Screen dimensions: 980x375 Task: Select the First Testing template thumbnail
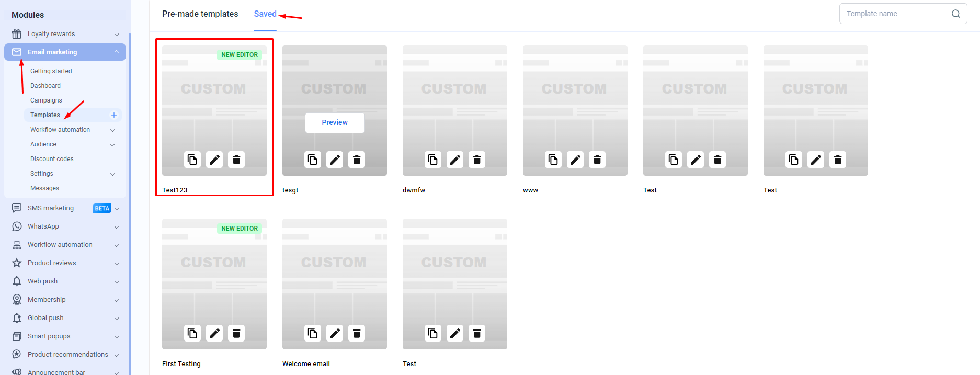coord(214,284)
